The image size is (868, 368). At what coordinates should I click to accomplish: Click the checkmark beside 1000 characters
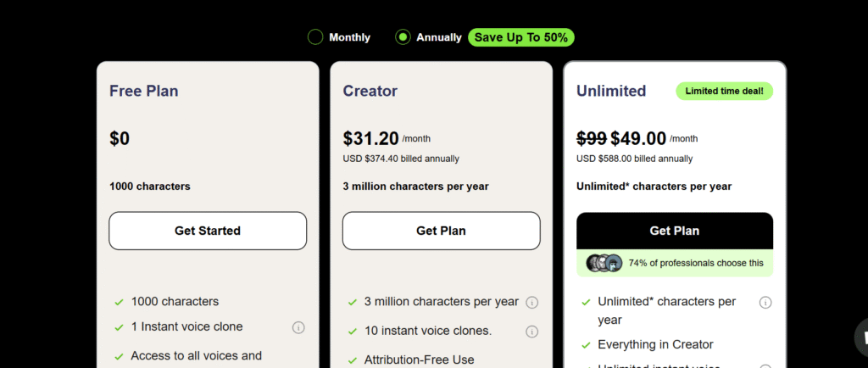point(119,302)
